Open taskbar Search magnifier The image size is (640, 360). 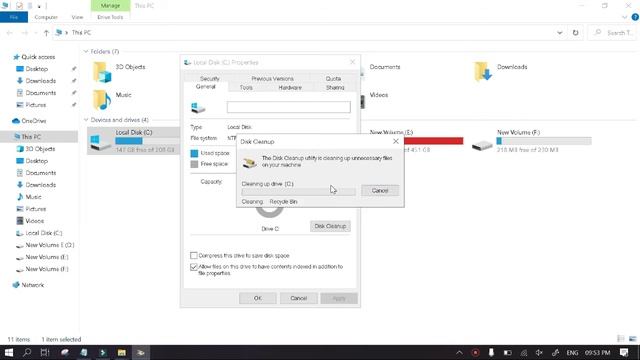[x=27, y=352]
